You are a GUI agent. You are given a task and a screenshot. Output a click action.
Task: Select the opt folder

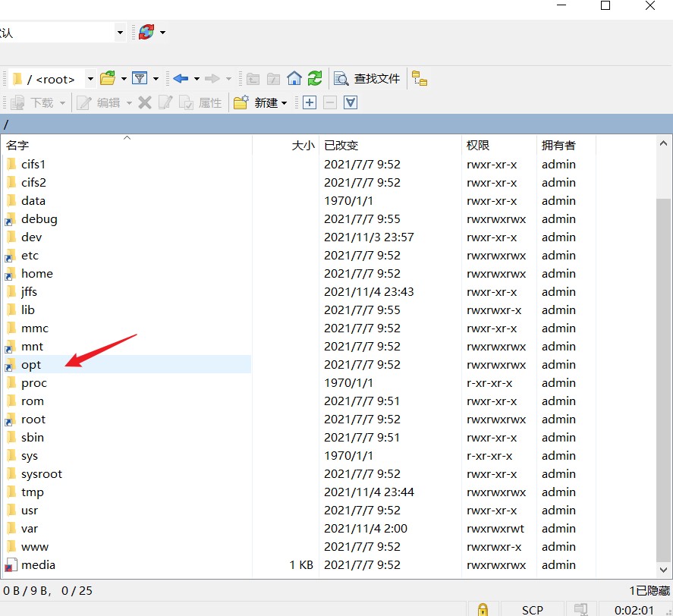[31, 365]
